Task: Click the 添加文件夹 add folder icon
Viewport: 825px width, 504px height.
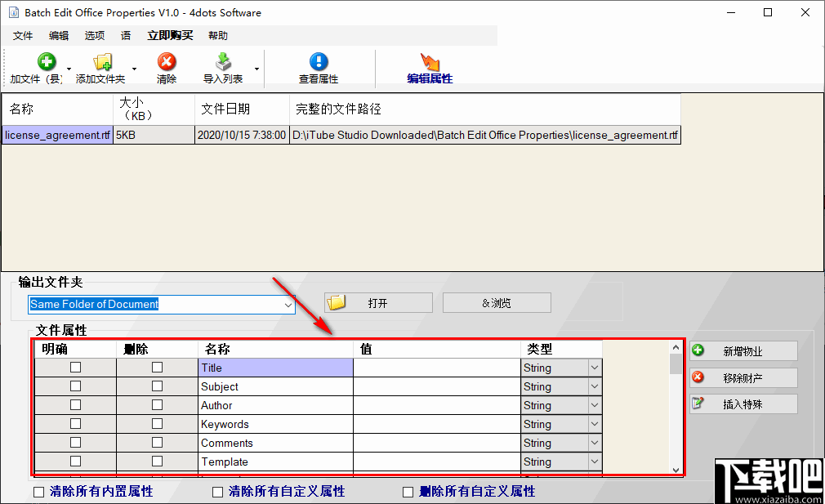Action: click(x=101, y=61)
